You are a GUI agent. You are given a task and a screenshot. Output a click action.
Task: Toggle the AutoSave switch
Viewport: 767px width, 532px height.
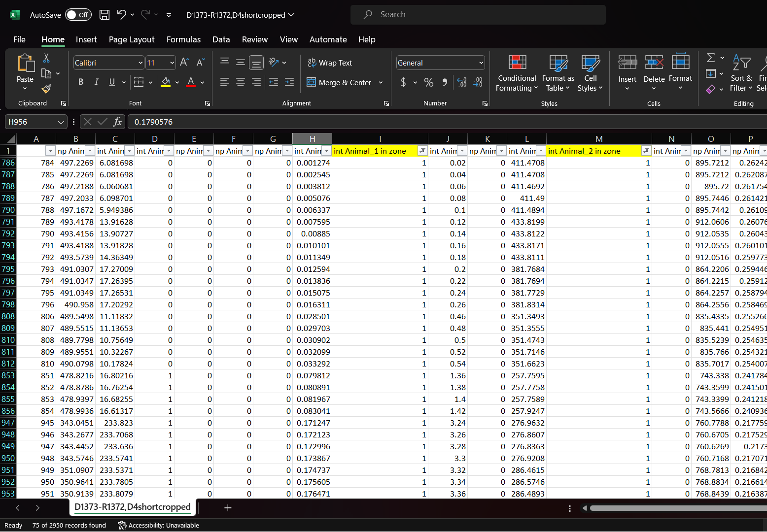click(x=78, y=15)
